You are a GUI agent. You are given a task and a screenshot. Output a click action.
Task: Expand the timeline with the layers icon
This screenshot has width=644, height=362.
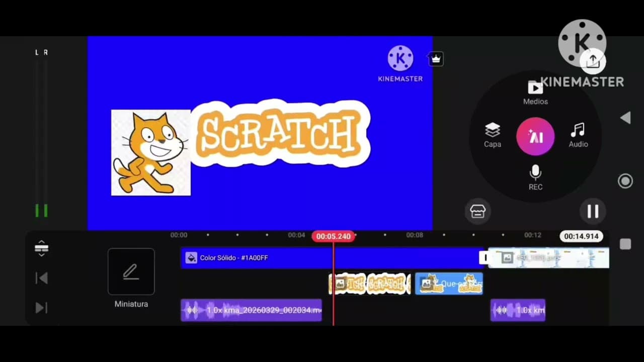(x=42, y=248)
